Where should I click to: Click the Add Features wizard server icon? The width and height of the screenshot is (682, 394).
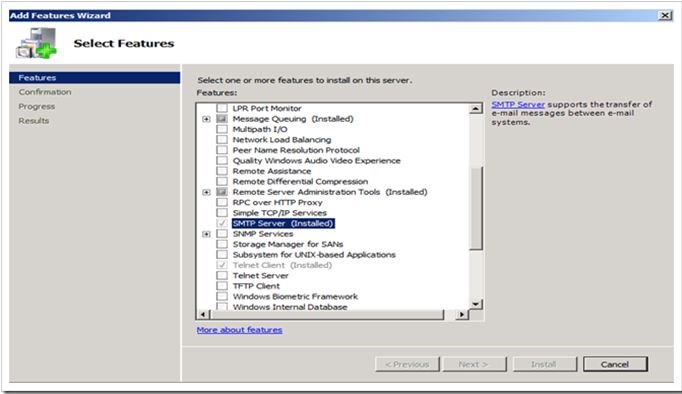click(x=37, y=43)
